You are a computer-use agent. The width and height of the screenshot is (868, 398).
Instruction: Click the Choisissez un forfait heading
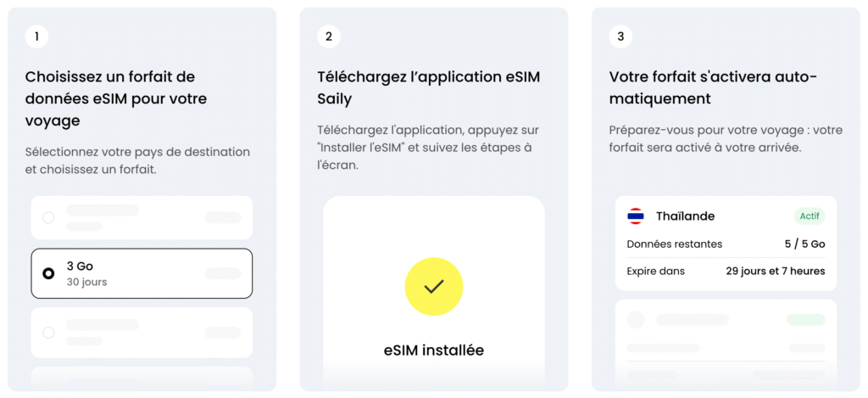(115, 98)
